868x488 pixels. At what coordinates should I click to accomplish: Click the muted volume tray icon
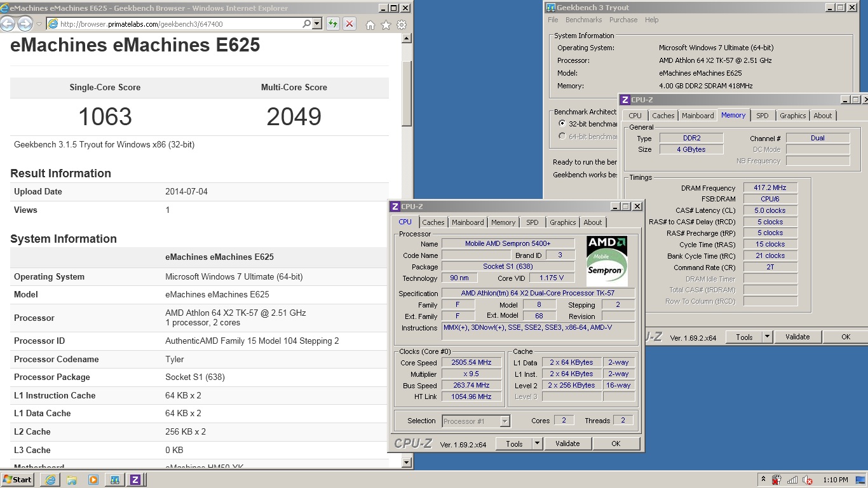808,480
